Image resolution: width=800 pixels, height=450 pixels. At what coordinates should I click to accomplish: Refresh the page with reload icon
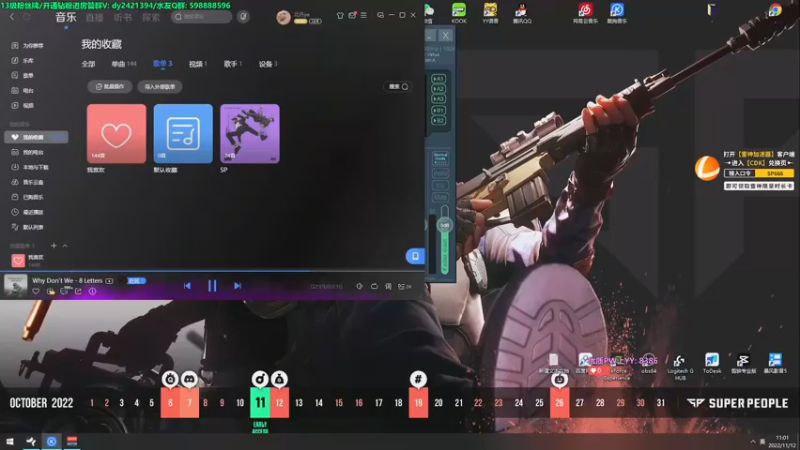[27, 17]
